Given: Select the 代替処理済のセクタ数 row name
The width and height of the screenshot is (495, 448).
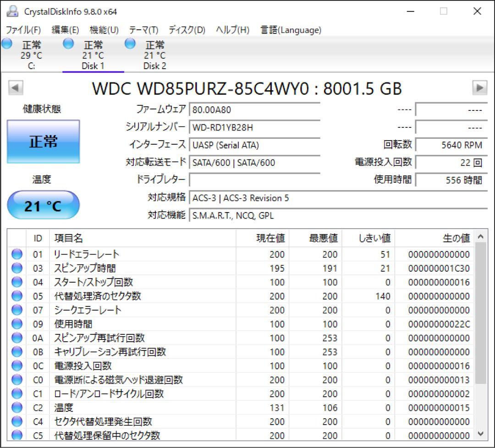Looking at the screenshot, I should [x=97, y=296].
